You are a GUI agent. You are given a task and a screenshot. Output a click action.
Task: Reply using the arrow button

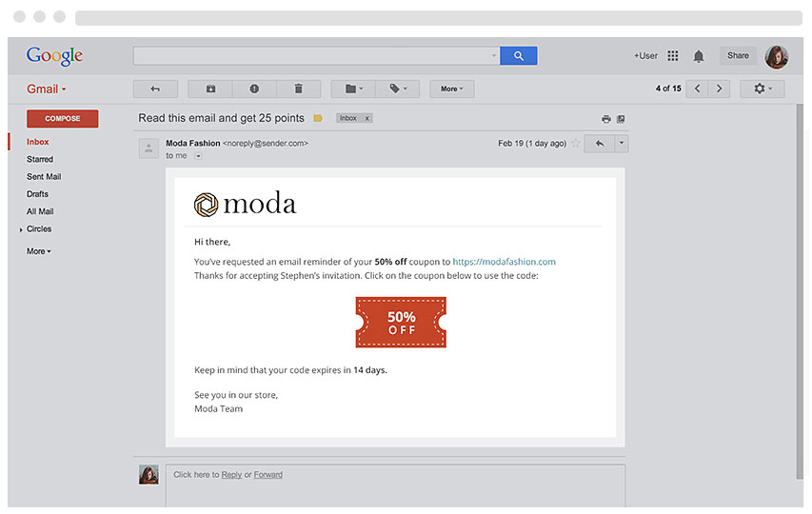pyautogui.click(x=599, y=144)
